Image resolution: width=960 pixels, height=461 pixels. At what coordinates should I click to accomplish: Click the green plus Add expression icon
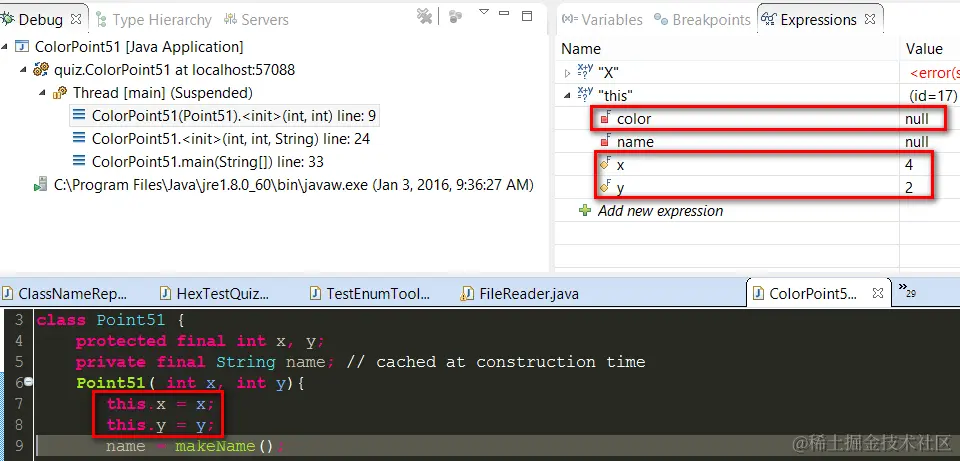click(x=585, y=211)
